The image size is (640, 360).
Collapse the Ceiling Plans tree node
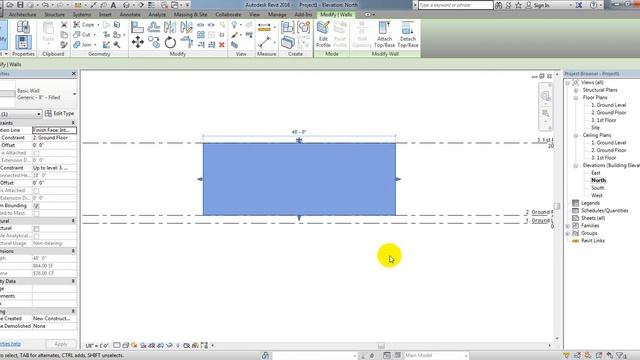[576, 135]
